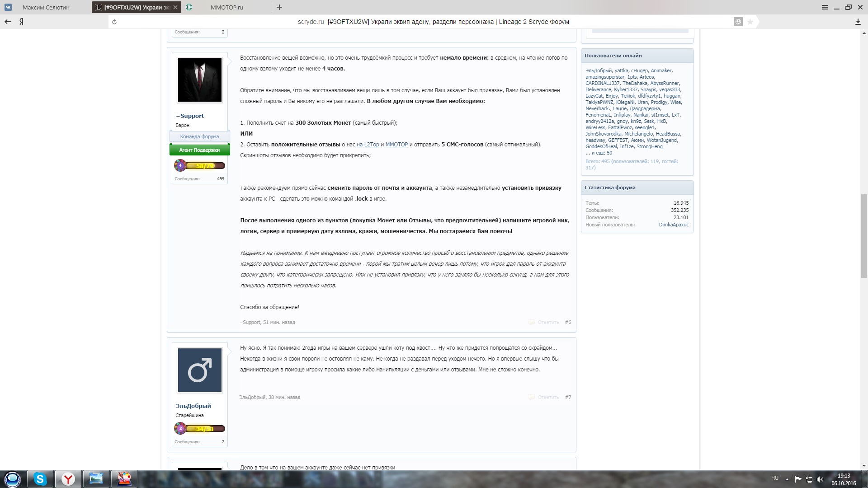This screenshot has height=488, width=868.
Task: Switch to the MMOTOP.ru tab
Action: tap(226, 7)
